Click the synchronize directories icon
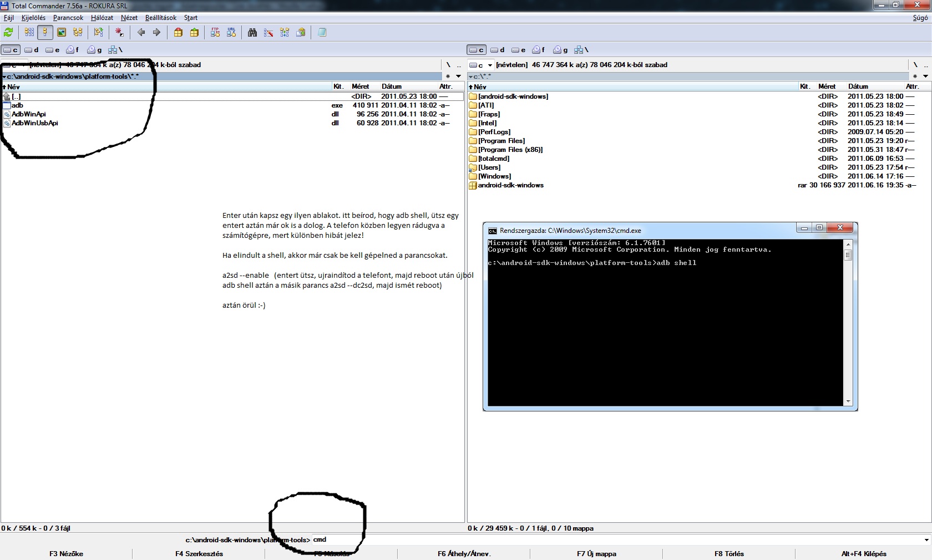Viewport: 932px width, 560px height. coord(285,33)
